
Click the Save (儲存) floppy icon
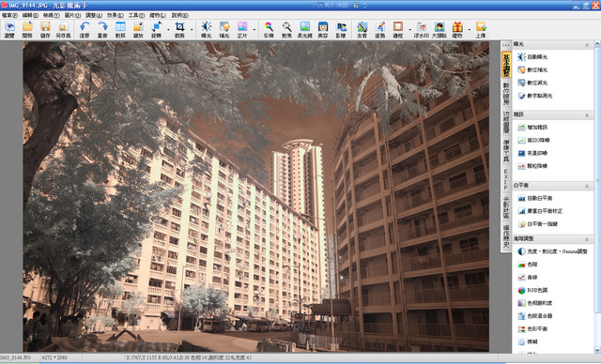point(45,29)
